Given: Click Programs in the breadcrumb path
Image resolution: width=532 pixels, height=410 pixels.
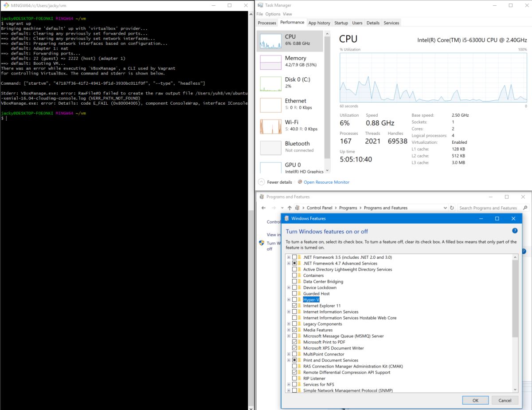Looking at the screenshot, I should 348,208.
